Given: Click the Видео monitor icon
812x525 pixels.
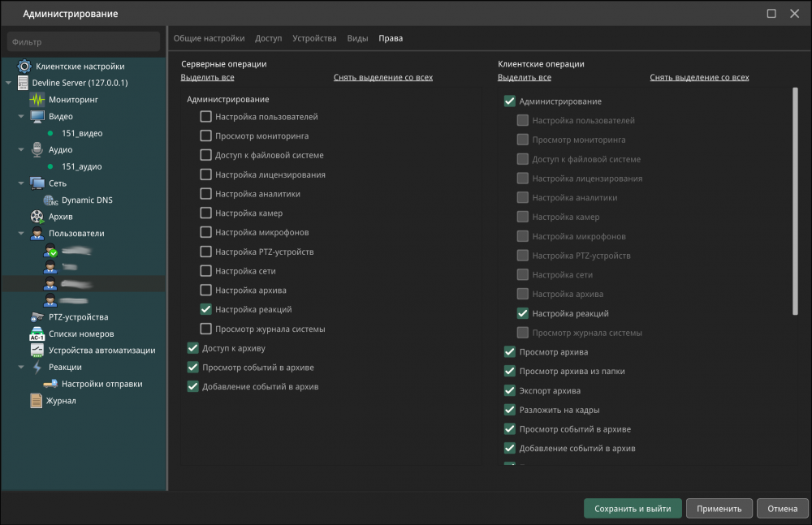Looking at the screenshot, I should tap(37, 117).
